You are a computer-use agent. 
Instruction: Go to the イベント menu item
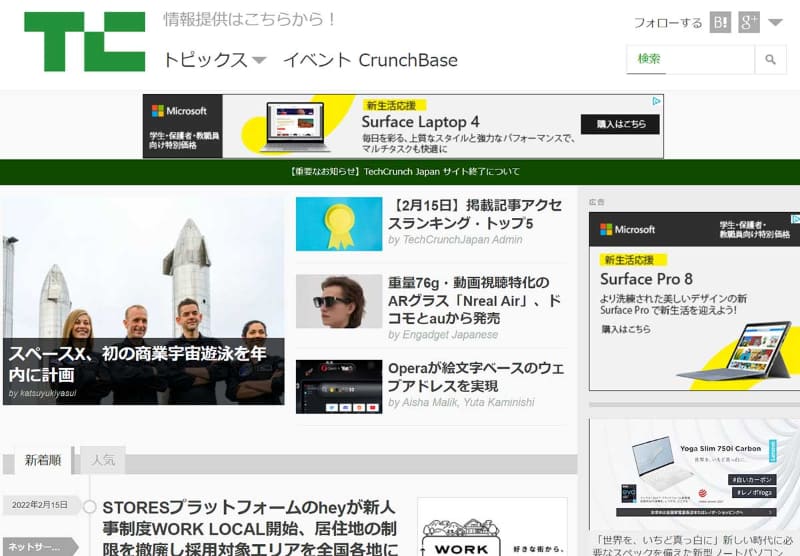coord(317,60)
